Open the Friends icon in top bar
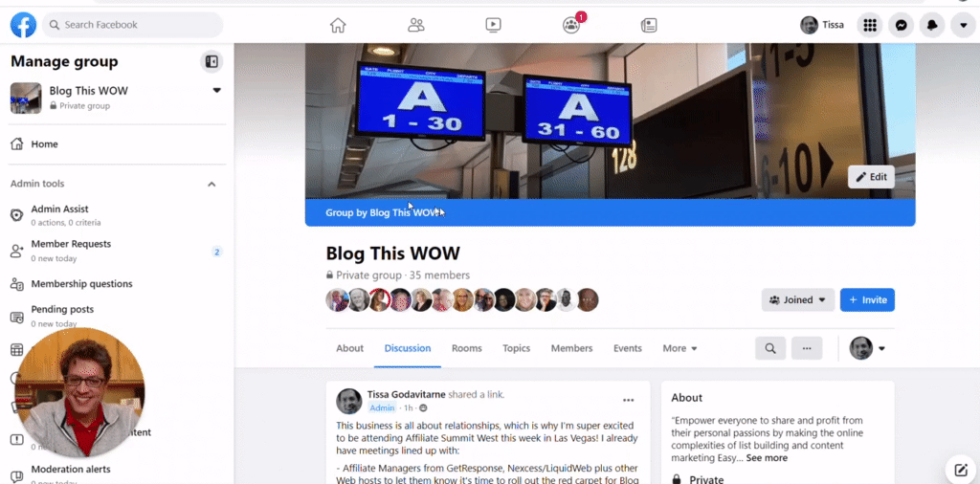This screenshot has width=980, height=484. pos(415,25)
